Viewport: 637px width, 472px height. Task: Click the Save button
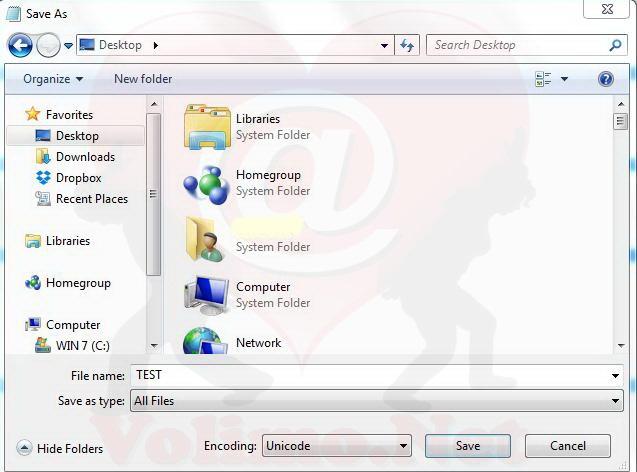[467, 446]
